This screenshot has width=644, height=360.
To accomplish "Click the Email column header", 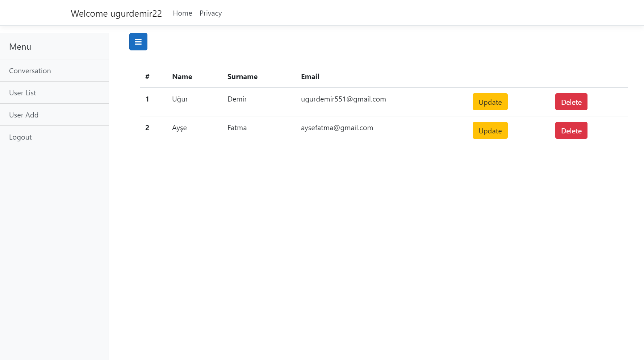I will [310, 76].
